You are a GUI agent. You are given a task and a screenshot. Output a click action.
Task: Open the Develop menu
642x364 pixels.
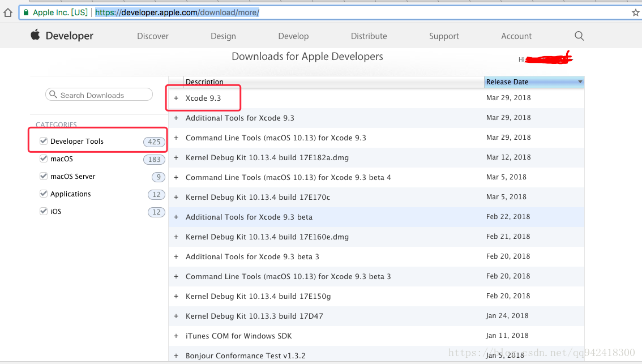[294, 36]
